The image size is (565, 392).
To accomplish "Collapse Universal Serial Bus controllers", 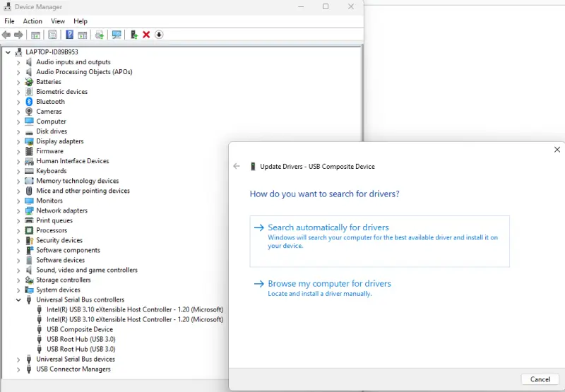I will click(x=18, y=299).
